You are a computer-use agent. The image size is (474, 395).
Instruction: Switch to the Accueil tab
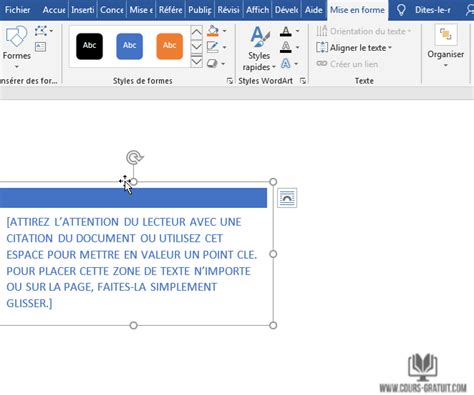(x=54, y=10)
